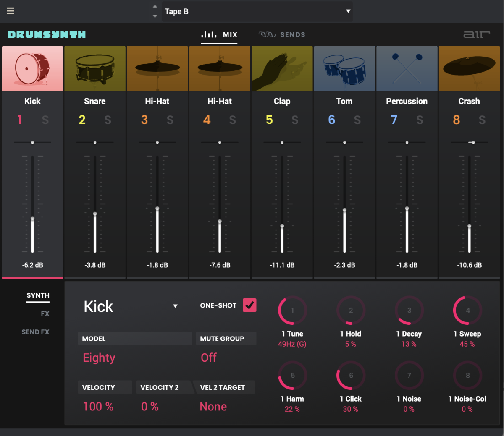Click the Clap -11.1 dB level readout
Viewport: 504px width, 436px height.
(x=282, y=265)
